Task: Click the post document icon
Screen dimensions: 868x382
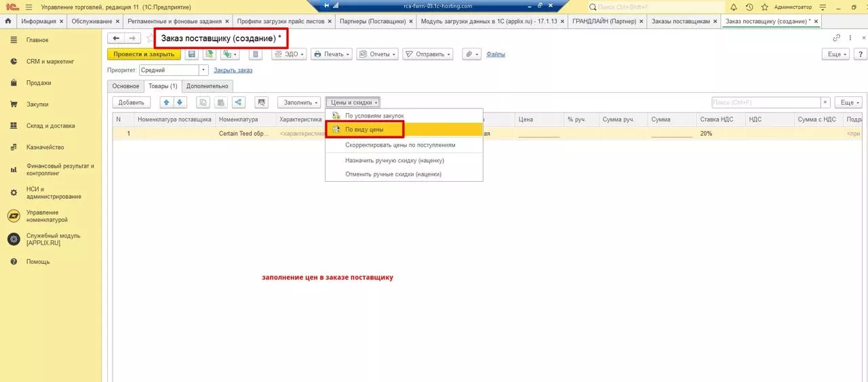Action: click(210, 54)
